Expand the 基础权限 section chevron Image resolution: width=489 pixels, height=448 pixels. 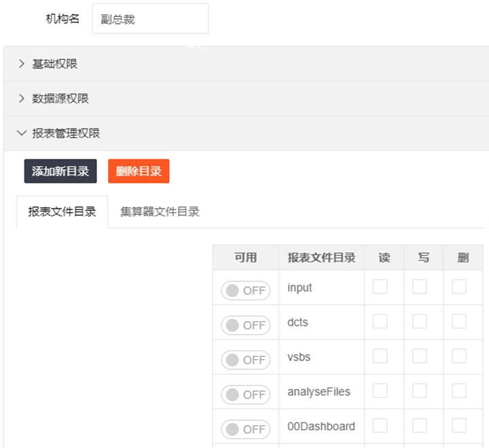tap(21, 64)
